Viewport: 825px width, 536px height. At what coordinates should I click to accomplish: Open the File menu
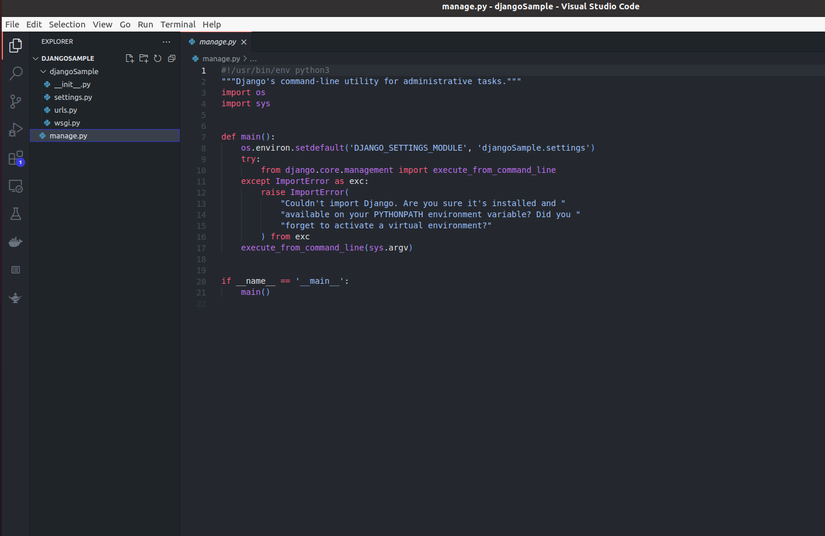pyautogui.click(x=12, y=24)
